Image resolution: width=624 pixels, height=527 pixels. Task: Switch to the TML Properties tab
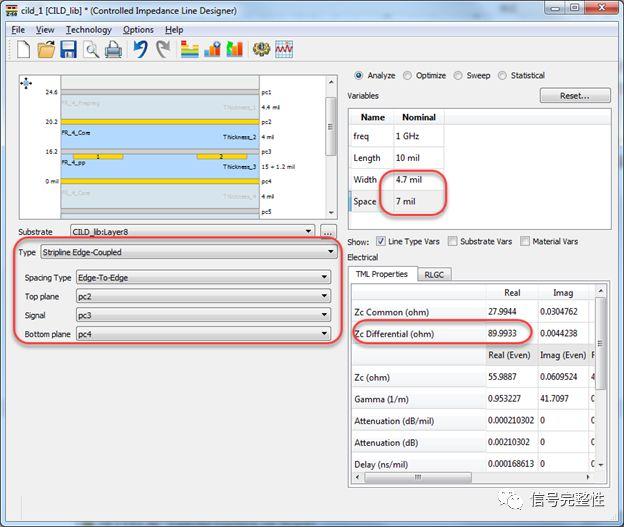pos(382,274)
